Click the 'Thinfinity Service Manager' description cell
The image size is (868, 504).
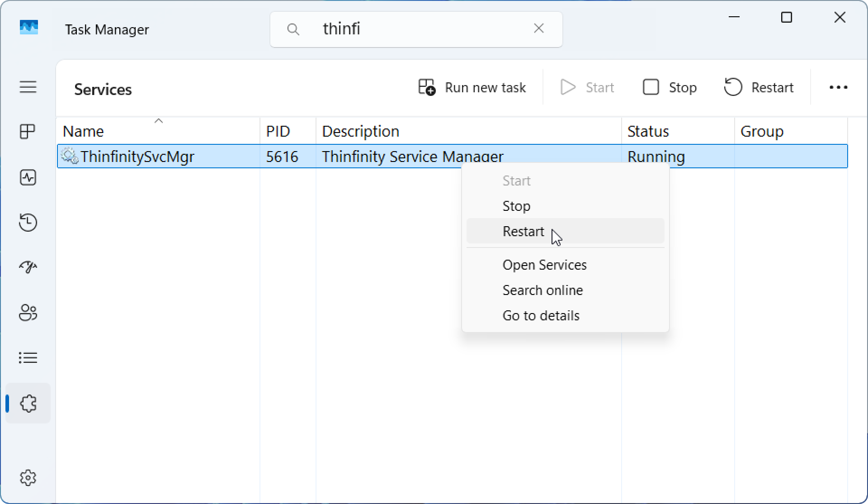coord(412,157)
